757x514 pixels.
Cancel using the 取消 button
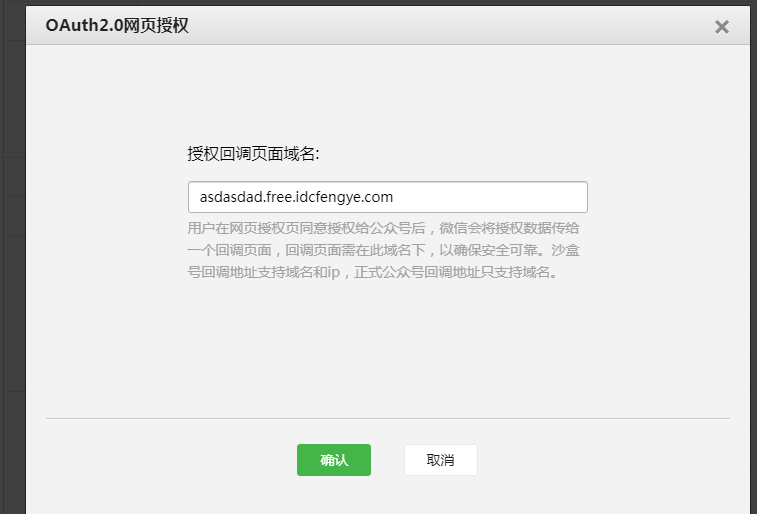point(441,460)
